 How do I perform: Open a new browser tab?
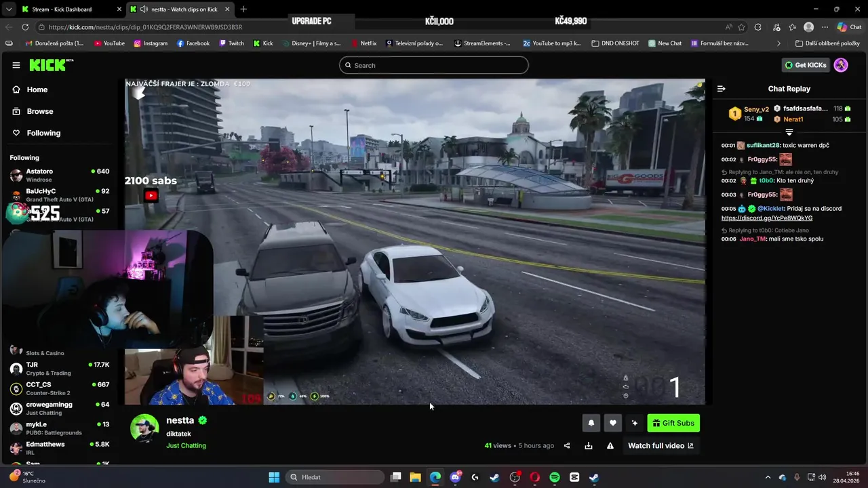[x=243, y=9]
